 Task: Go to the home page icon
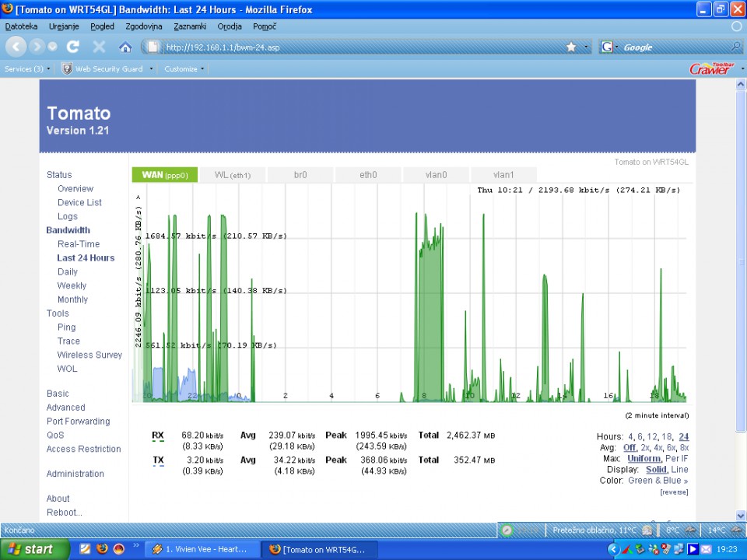(125, 47)
